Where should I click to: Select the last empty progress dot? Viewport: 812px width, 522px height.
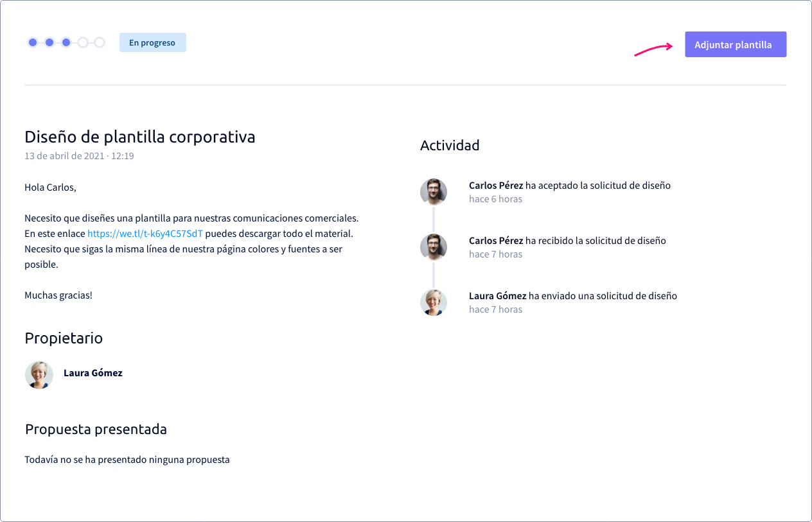(x=100, y=42)
